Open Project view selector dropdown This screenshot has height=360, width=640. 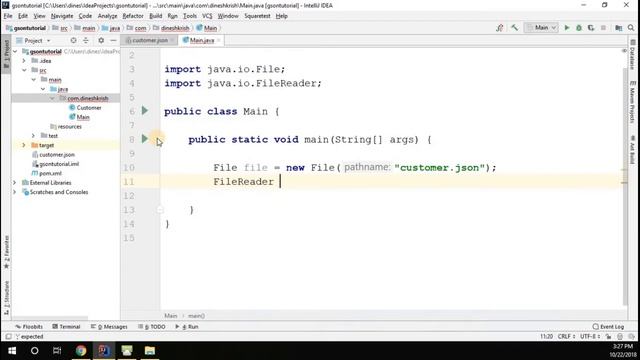click(x=33, y=40)
